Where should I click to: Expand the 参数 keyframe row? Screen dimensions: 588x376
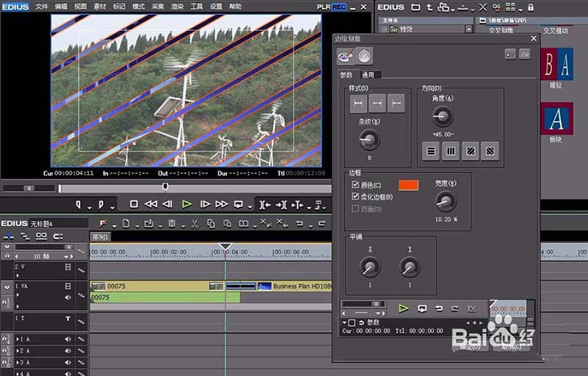click(344, 322)
